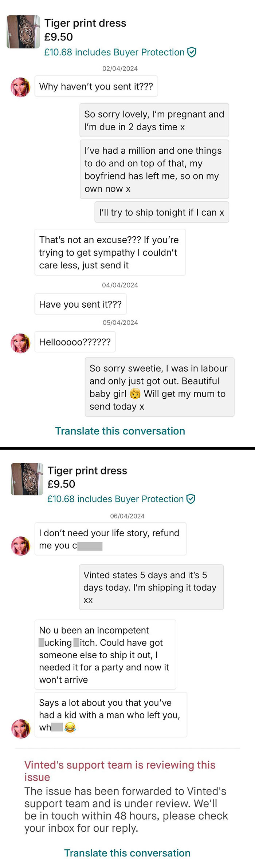This screenshot has height=868, width=255.
Task: Select Translate this conversation at the bottom
Action: coord(127,853)
